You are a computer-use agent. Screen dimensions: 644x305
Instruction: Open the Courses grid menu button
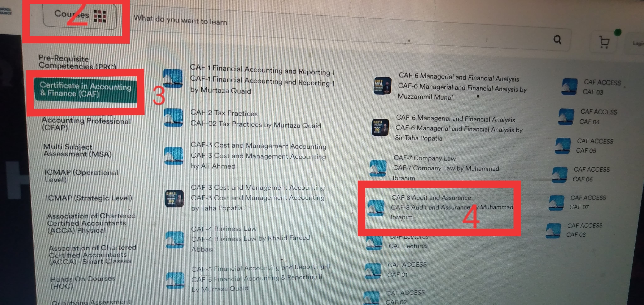click(80, 16)
